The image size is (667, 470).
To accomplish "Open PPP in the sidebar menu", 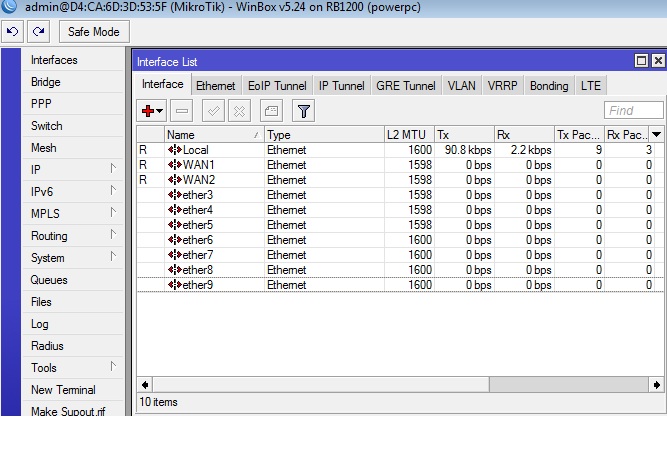I will [x=72, y=104].
